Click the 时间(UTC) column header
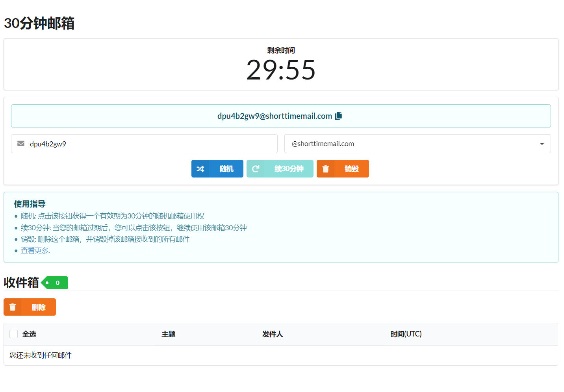The image size is (564, 392). pos(406,334)
